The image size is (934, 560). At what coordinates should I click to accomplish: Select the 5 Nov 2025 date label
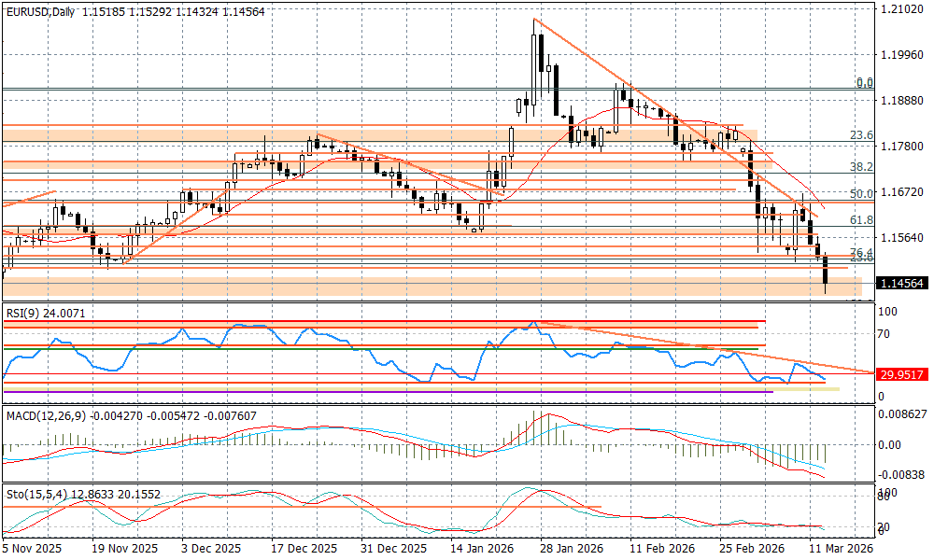(35, 550)
